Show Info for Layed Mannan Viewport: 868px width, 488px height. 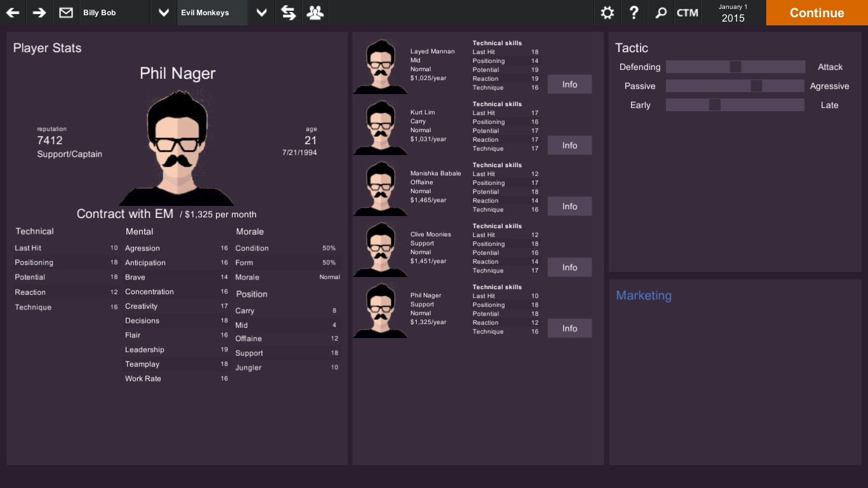pyautogui.click(x=569, y=84)
